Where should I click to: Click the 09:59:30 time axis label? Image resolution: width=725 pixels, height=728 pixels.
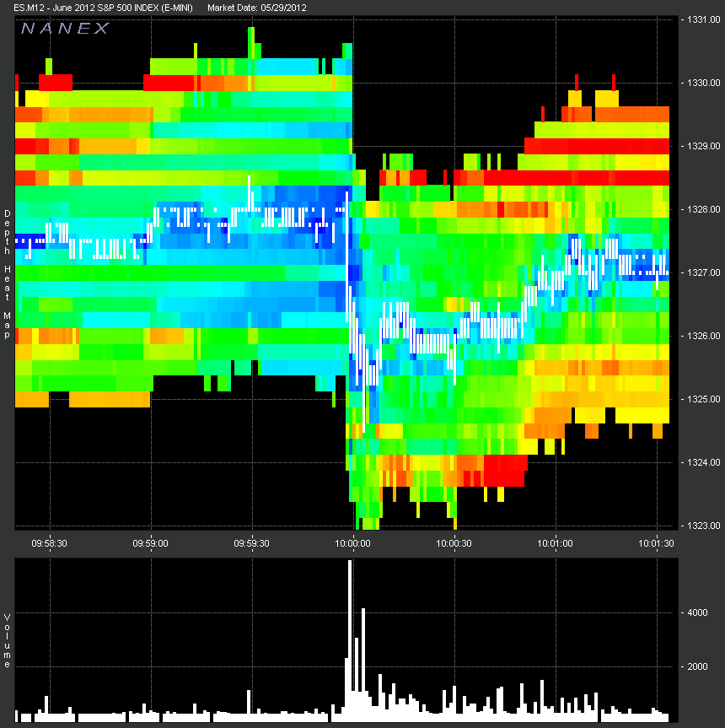(251, 543)
